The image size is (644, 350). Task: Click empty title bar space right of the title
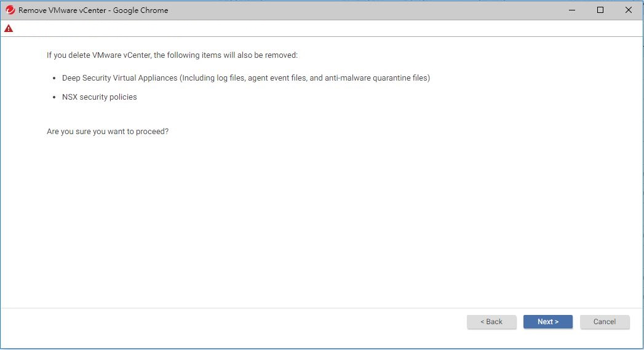point(369,10)
